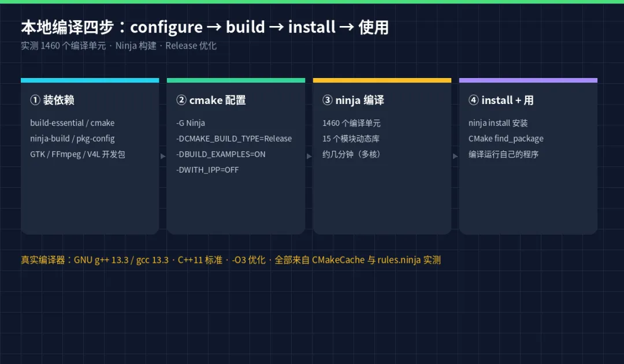Select the card heading '② cmake 配置'
The height and width of the screenshot is (364, 624).
tap(211, 101)
